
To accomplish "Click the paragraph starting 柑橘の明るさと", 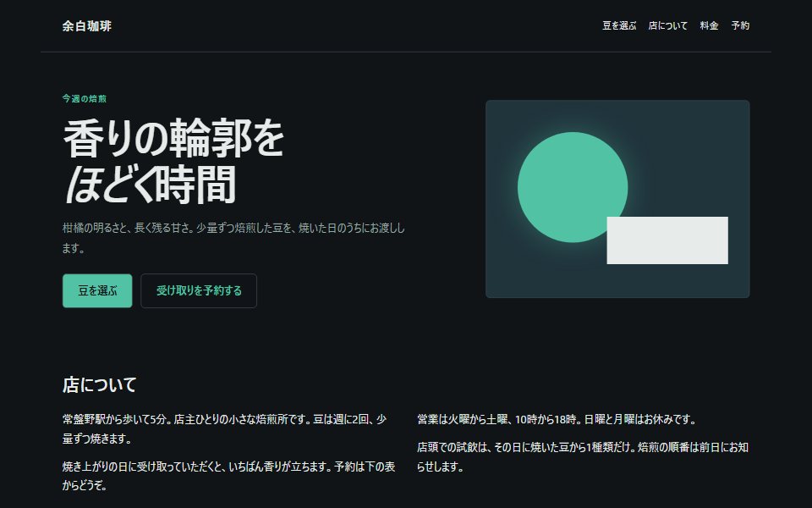I will (233, 238).
